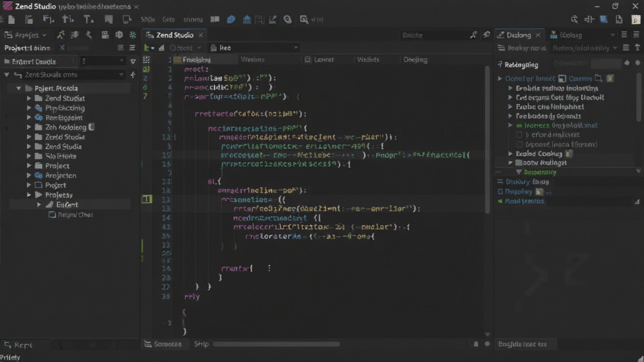This screenshot has width=644, height=362.
Task: Click the blue building icon in the toolbar
Action: pyautogui.click(x=247, y=19)
